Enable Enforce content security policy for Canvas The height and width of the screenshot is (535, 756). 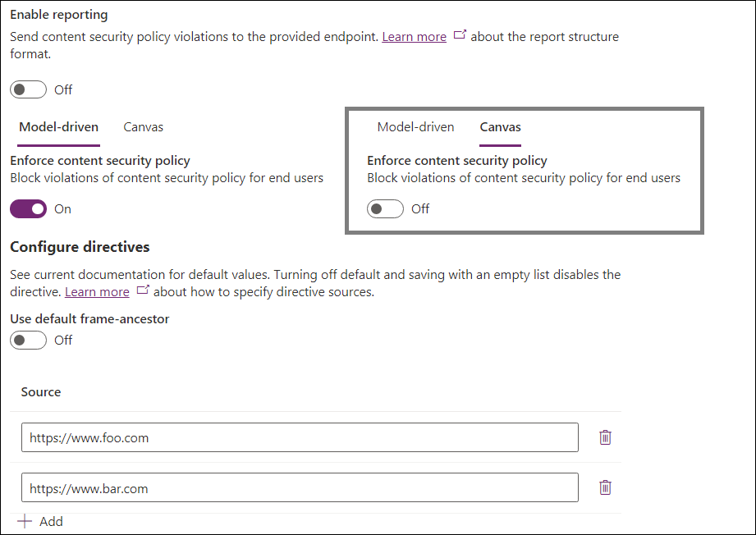pos(385,208)
